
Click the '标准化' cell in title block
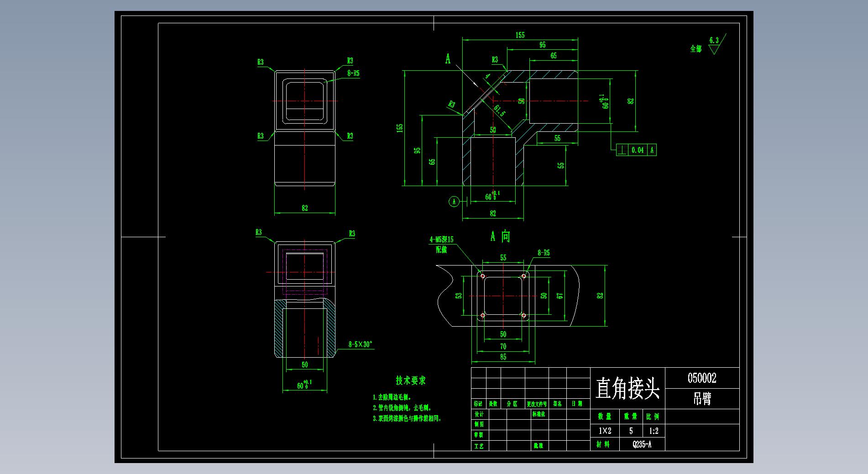(x=539, y=414)
